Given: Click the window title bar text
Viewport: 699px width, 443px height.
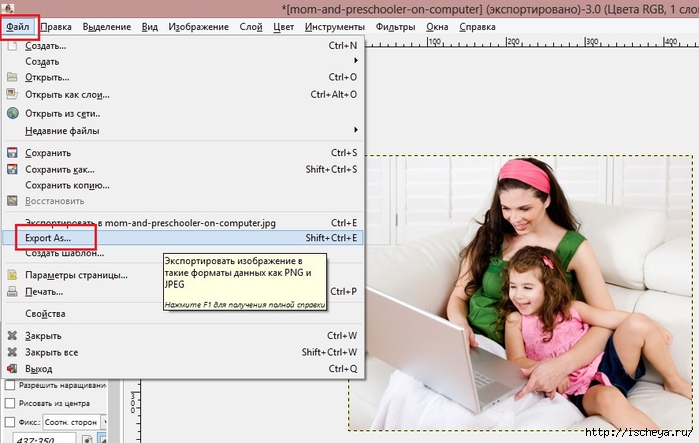Looking at the screenshot, I should [x=490, y=9].
